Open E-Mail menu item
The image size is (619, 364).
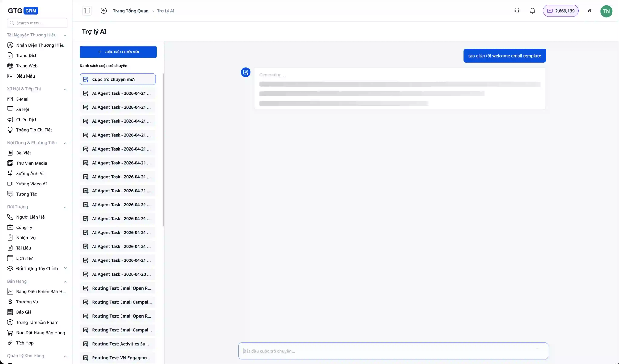pos(22,99)
